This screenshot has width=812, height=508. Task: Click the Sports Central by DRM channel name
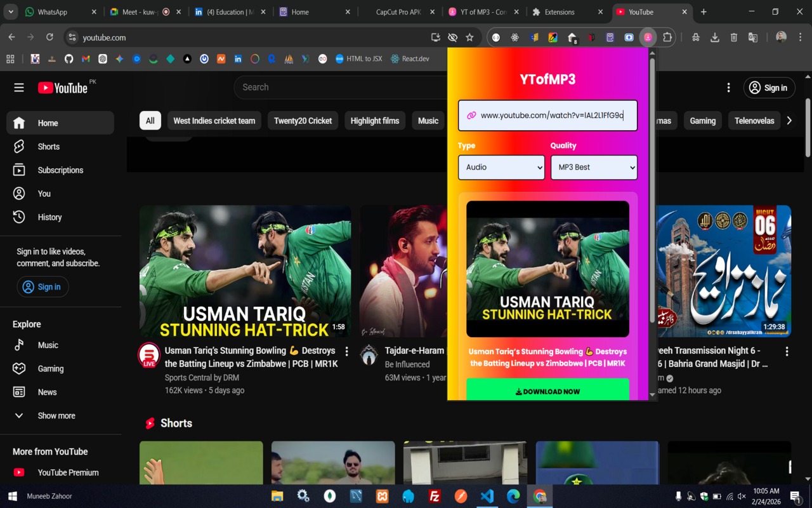tap(202, 378)
